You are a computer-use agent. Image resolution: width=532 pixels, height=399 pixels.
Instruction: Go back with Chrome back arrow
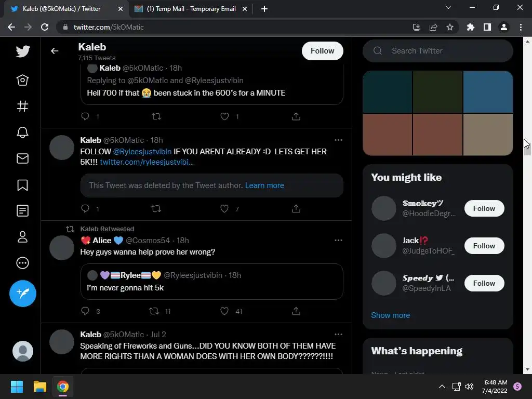click(11, 27)
